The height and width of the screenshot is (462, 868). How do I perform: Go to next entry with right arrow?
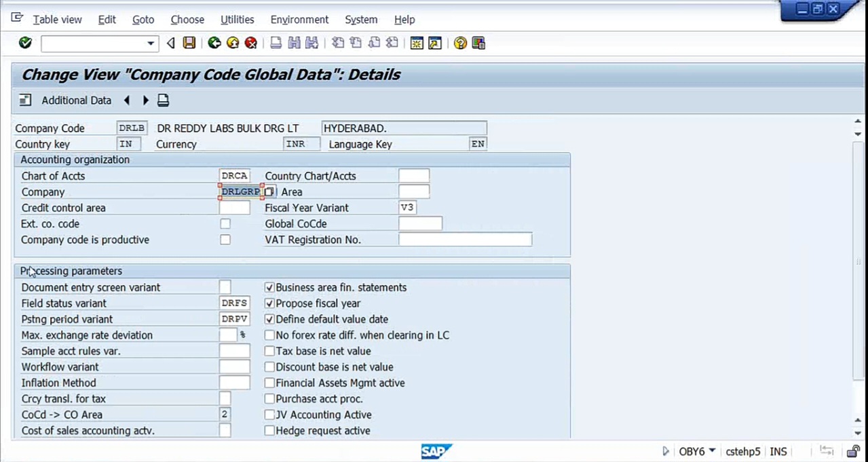coord(145,100)
